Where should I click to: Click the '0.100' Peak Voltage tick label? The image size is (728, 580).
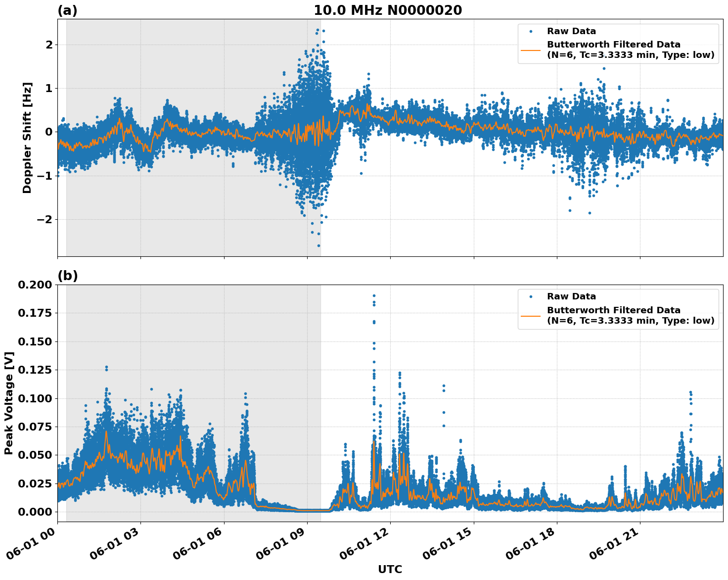(x=35, y=398)
